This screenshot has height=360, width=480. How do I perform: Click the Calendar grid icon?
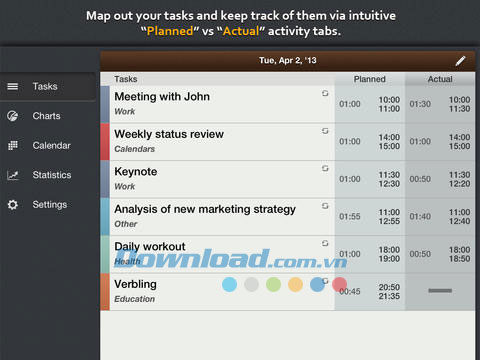tap(13, 145)
